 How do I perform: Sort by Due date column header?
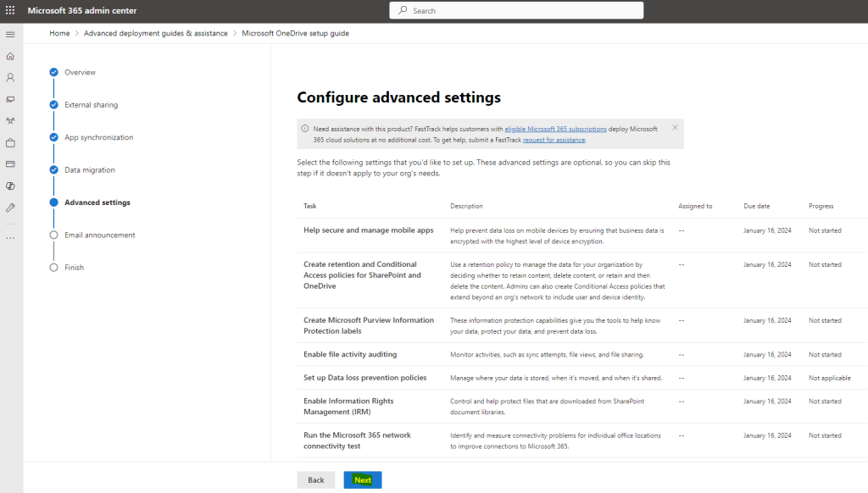(x=756, y=206)
